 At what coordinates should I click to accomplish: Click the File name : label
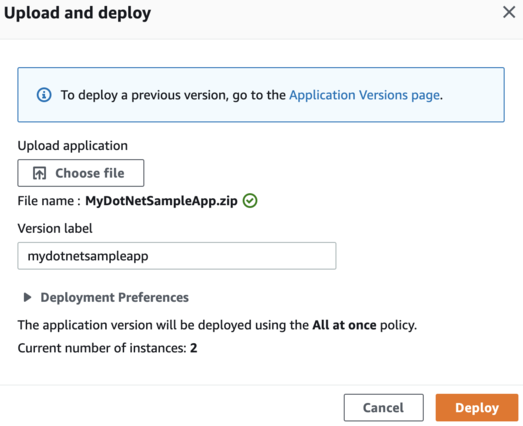[x=49, y=201]
